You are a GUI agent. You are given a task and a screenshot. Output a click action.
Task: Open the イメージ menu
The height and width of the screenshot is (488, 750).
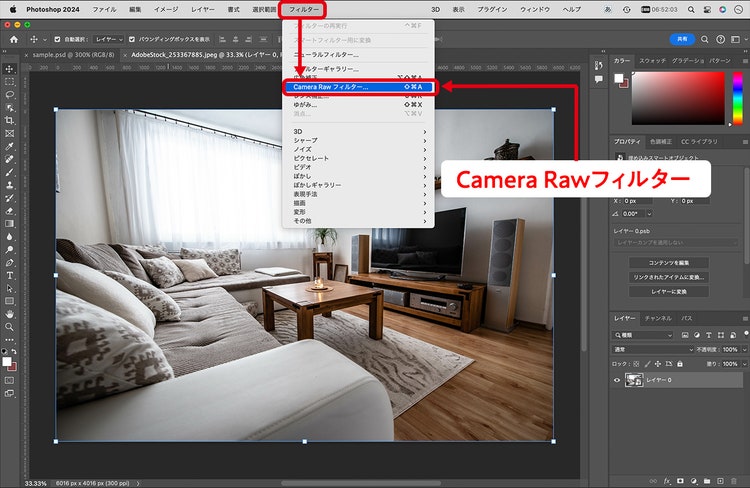click(x=166, y=10)
